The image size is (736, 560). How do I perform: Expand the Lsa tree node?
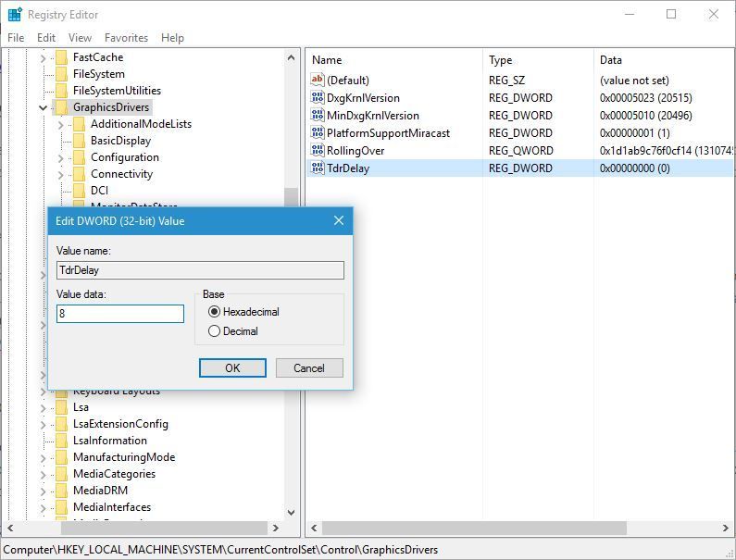coord(44,408)
